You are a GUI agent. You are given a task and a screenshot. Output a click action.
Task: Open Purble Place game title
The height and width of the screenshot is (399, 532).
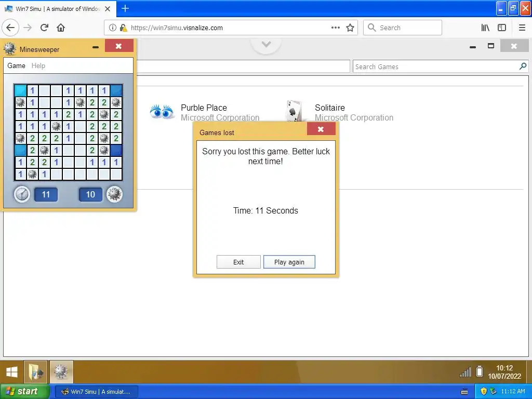click(204, 108)
